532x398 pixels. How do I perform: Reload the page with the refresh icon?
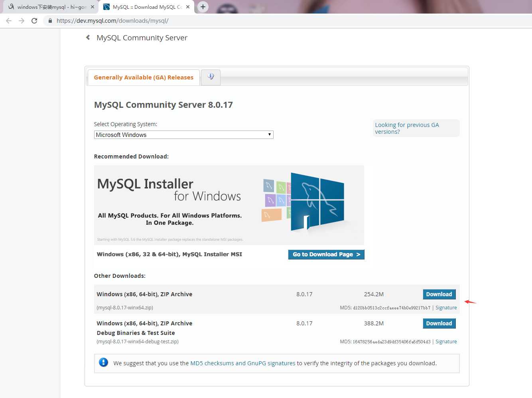[x=34, y=21]
